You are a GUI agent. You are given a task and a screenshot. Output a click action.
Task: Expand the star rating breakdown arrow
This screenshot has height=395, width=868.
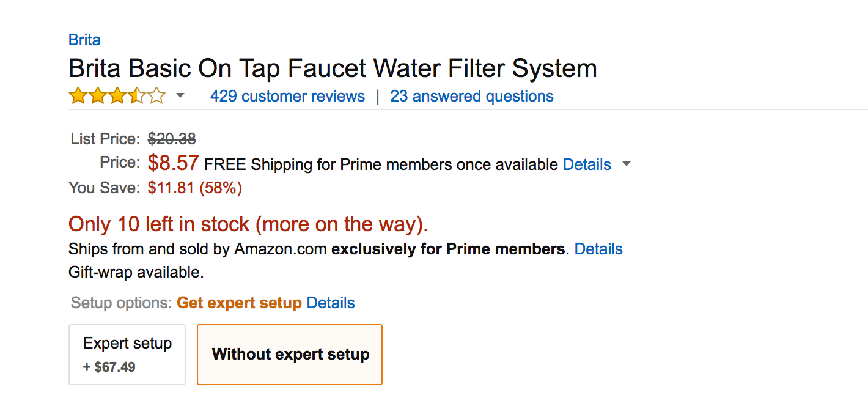pos(180,96)
